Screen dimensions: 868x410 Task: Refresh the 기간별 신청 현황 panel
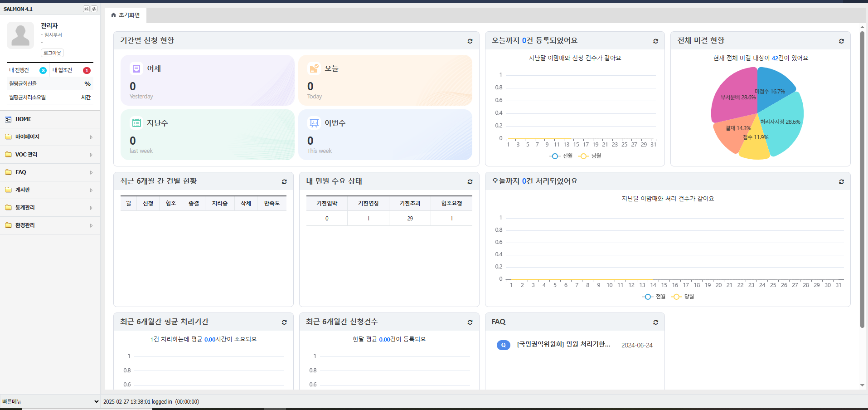coord(470,41)
